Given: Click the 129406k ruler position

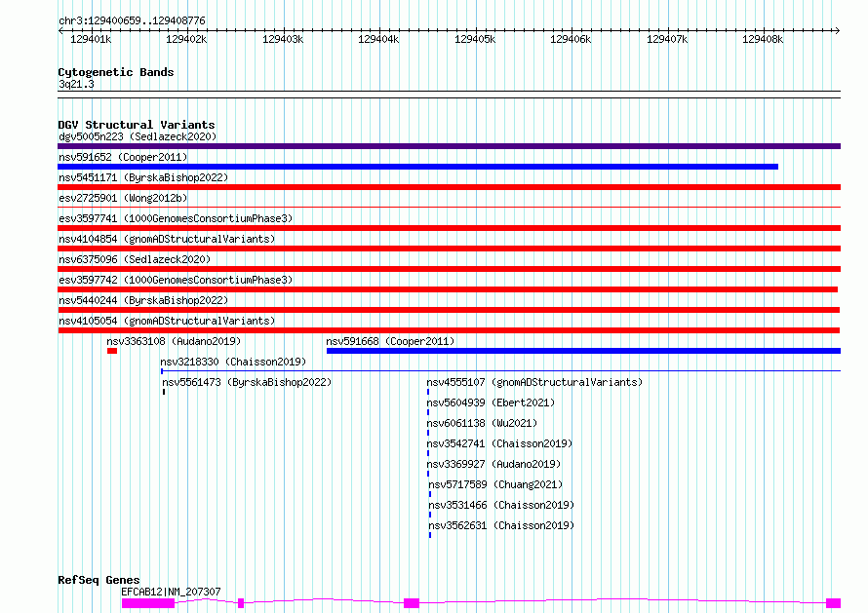Looking at the screenshot, I should [x=571, y=39].
